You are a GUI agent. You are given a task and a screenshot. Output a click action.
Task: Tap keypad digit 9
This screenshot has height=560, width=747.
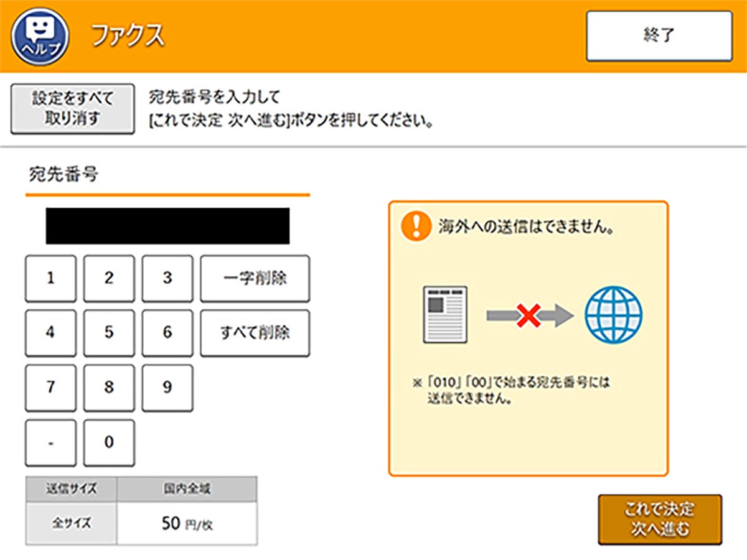[167, 388]
